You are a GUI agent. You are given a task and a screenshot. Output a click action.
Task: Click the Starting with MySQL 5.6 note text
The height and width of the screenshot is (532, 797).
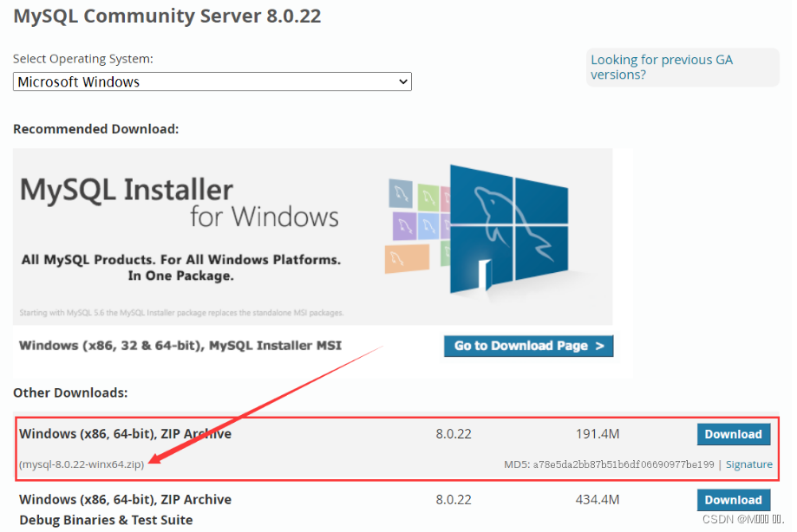181,313
